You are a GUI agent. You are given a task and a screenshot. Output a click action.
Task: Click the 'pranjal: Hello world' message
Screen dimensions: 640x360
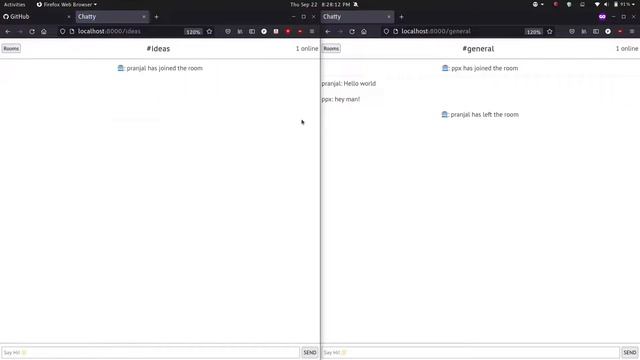pyautogui.click(x=349, y=84)
